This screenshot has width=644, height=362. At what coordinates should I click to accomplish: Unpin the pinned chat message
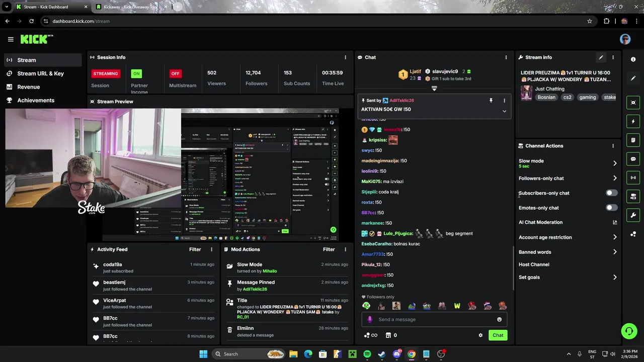(x=491, y=101)
